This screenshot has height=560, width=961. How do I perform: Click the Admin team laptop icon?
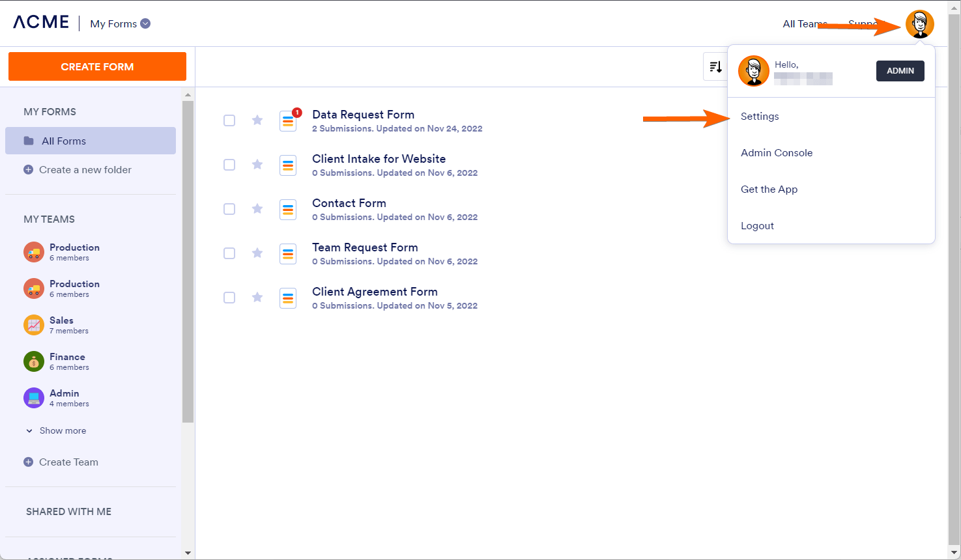[34, 398]
